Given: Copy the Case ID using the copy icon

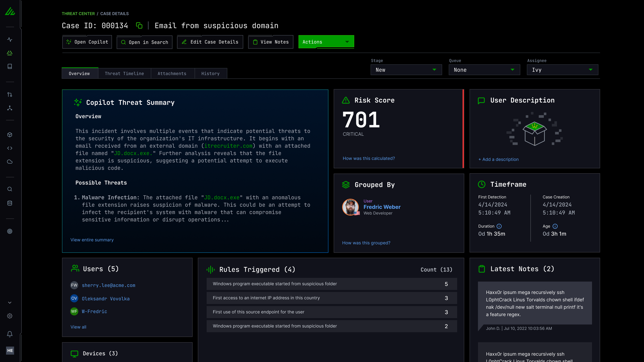Looking at the screenshot, I should pyautogui.click(x=139, y=25).
